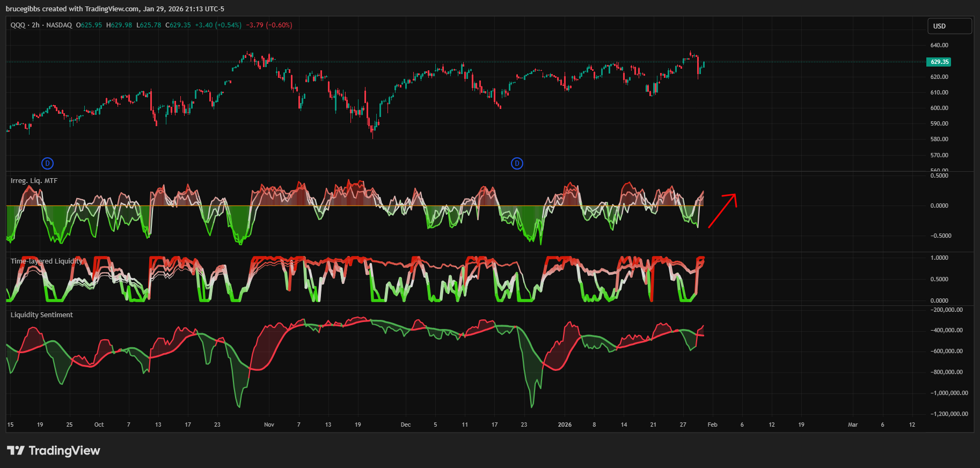Viewport: 980px width, 468px height.
Task: Click the Dec label on time axis
Action: coord(406,425)
